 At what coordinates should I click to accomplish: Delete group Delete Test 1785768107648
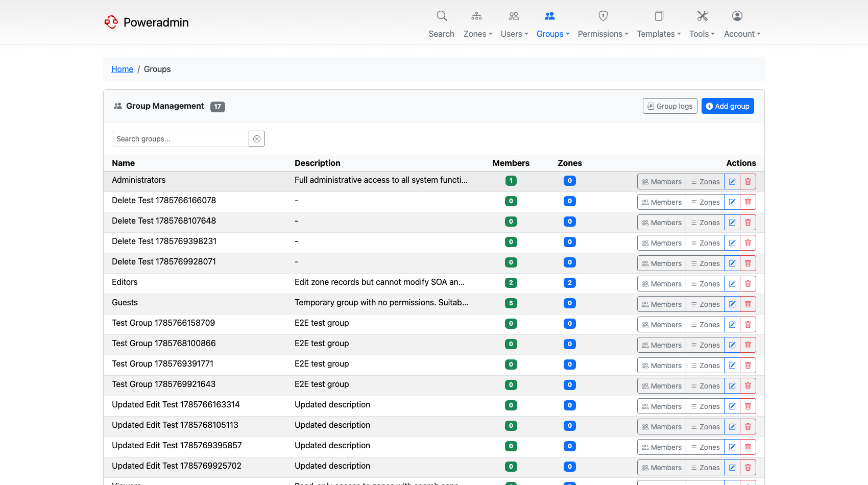coord(748,223)
